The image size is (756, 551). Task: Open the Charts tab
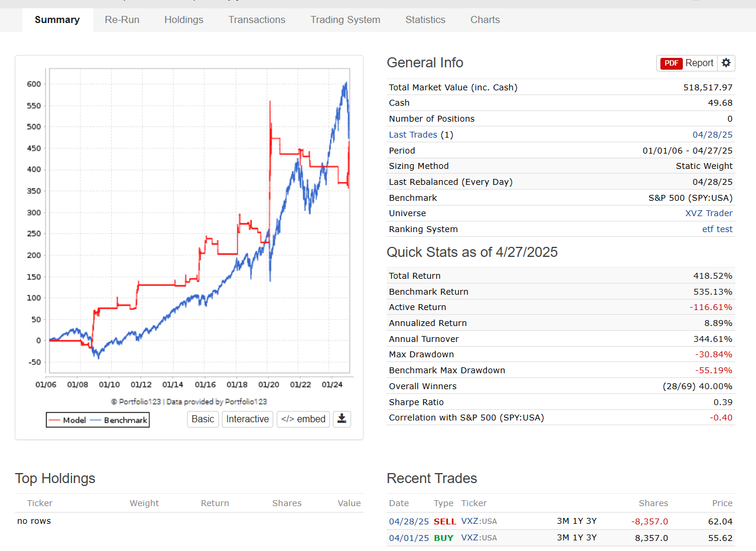pos(485,19)
